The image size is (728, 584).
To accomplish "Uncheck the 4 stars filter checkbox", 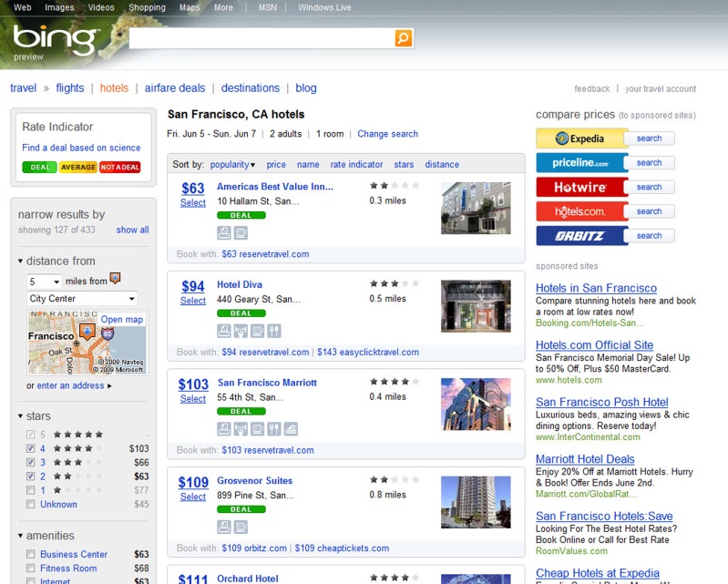I will 31,448.
